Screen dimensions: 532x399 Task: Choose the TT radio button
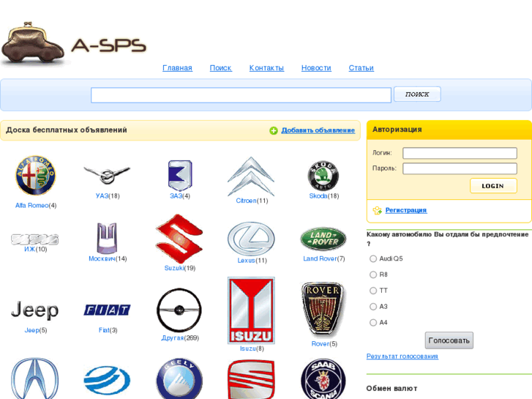click(x=373, y=291)
